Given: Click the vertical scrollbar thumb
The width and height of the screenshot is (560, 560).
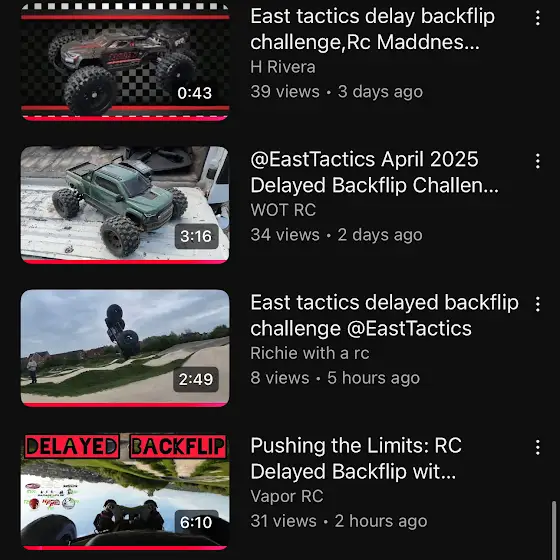Looking at the screenshot, I should pos(554,529).
